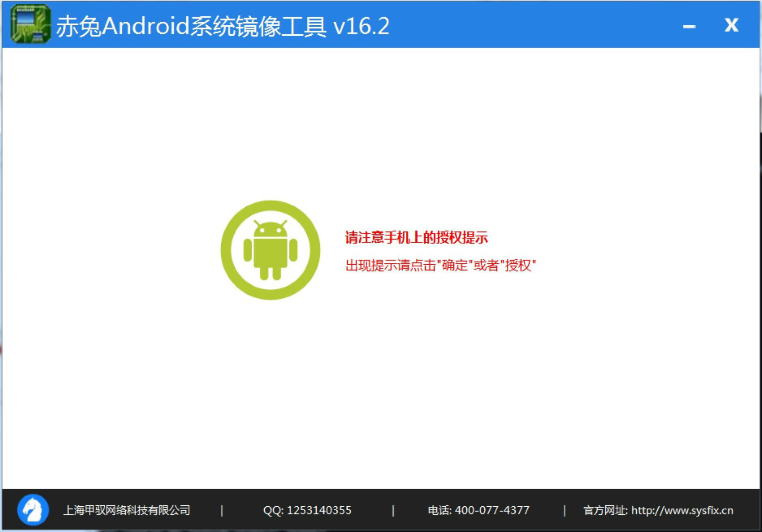Click the circuit-board app icon in title bar
Image resolution: width=762 pixels, height=532 pixels.
(x=30, y=24)
